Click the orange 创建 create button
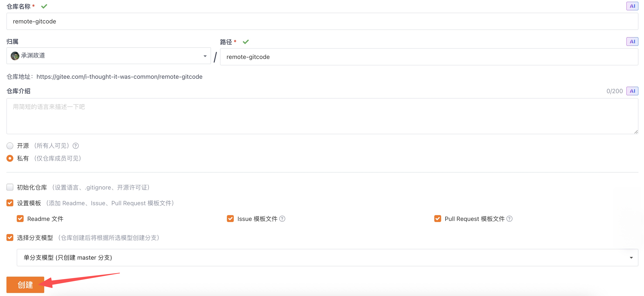The width and height of the screenshot is (644, 296). click(x=25, y=284)
